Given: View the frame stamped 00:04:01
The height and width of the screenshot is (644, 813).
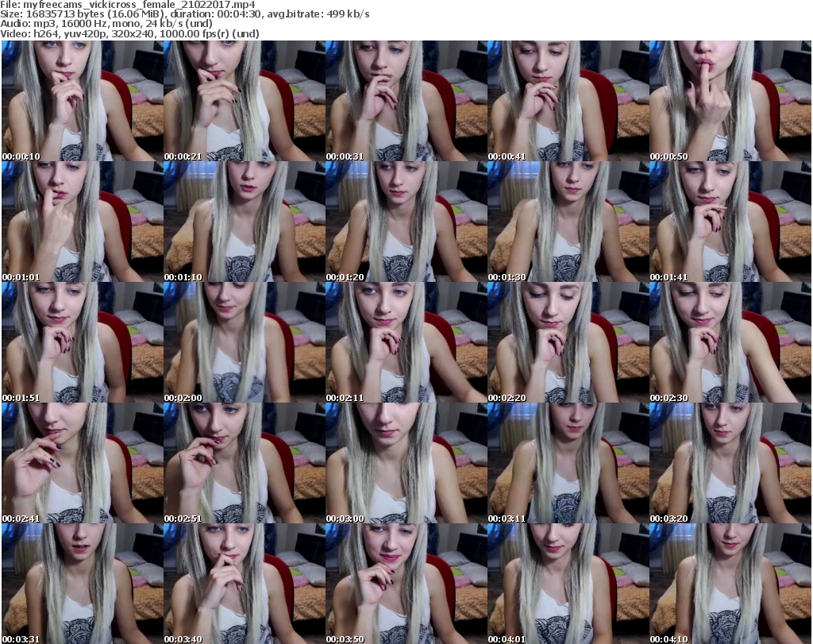Looking at the screenshot, I should pyautogui.click(x=568, y=584).
